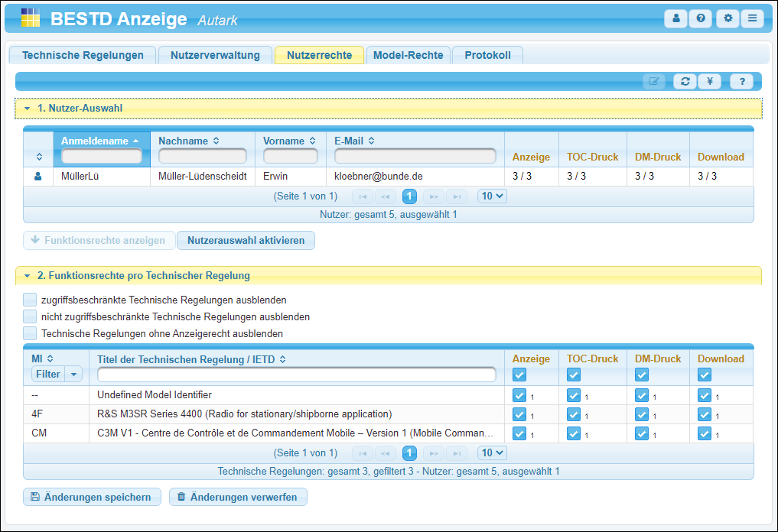Toggle 'zugriffsbeschränkte Technische Regelungen ausblenden' checkbox
The height and width of the screenshot is (532, 778).
(30, 300)
